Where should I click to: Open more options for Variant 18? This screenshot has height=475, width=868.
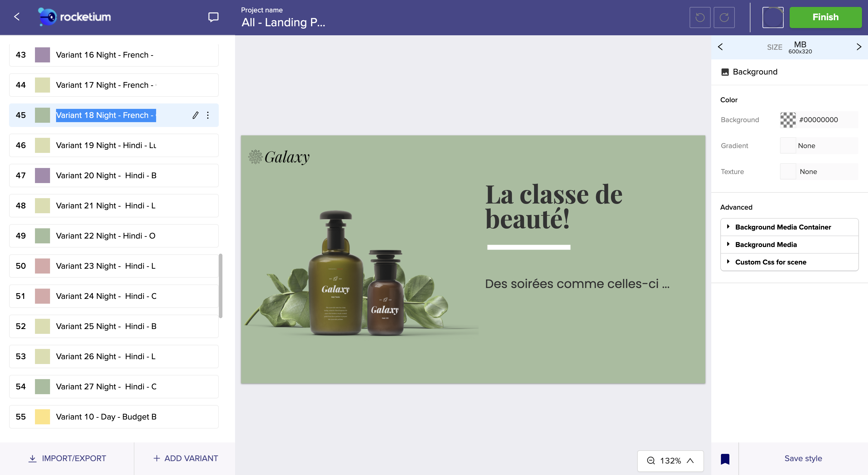pos(208,115)
